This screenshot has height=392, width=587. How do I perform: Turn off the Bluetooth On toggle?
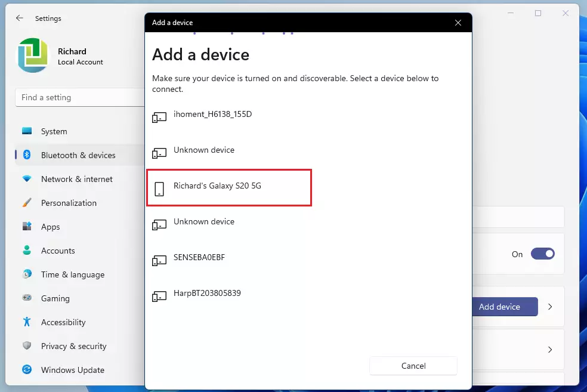click(x=542, y=254)
